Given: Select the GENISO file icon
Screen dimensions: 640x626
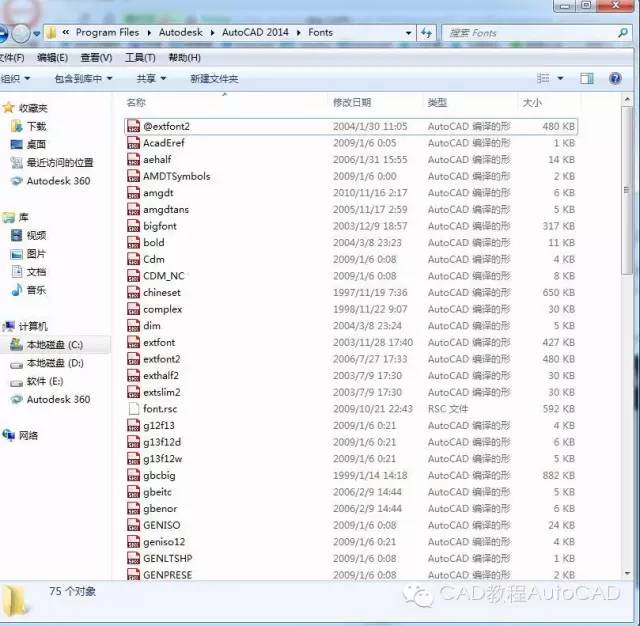Looking at the screenshot, I should pos(133,525).
